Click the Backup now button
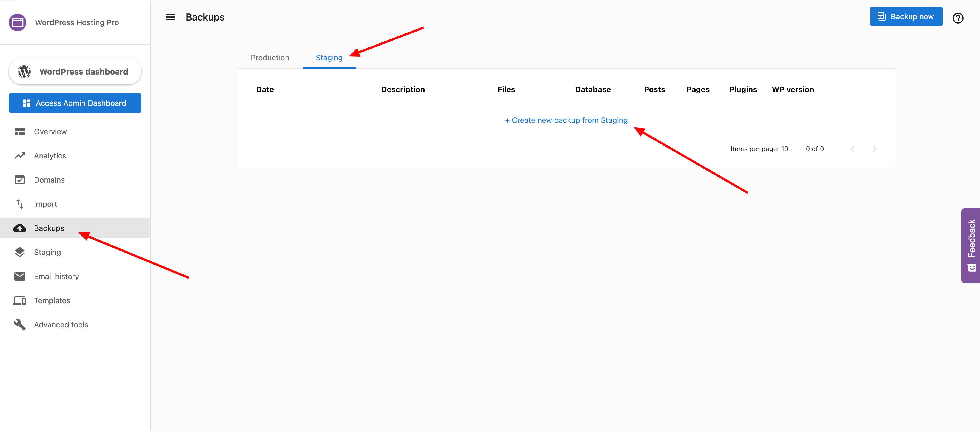Screen dimensions: 980x431 tap(906, 16)
